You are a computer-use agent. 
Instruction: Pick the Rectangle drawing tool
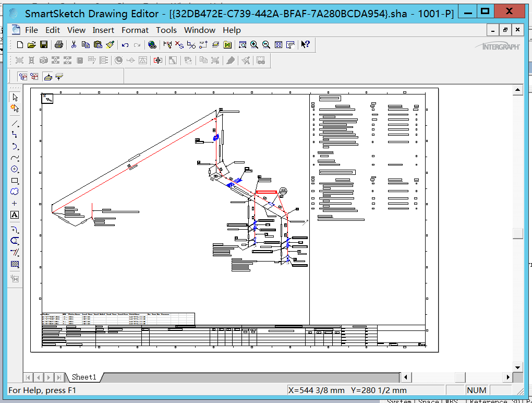tap(15, 181)
